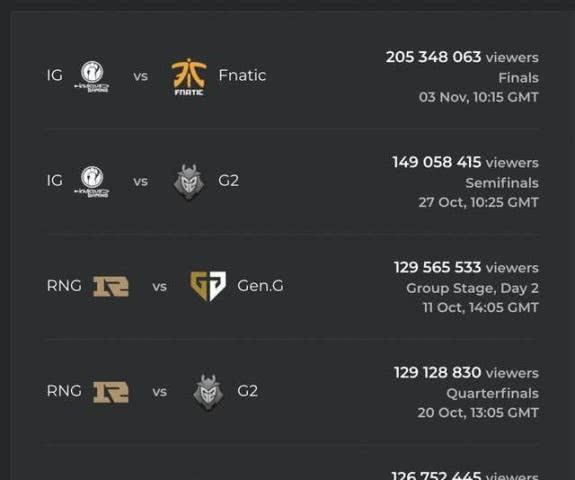Click the orange Fnatic logo

tap(189, 77)
